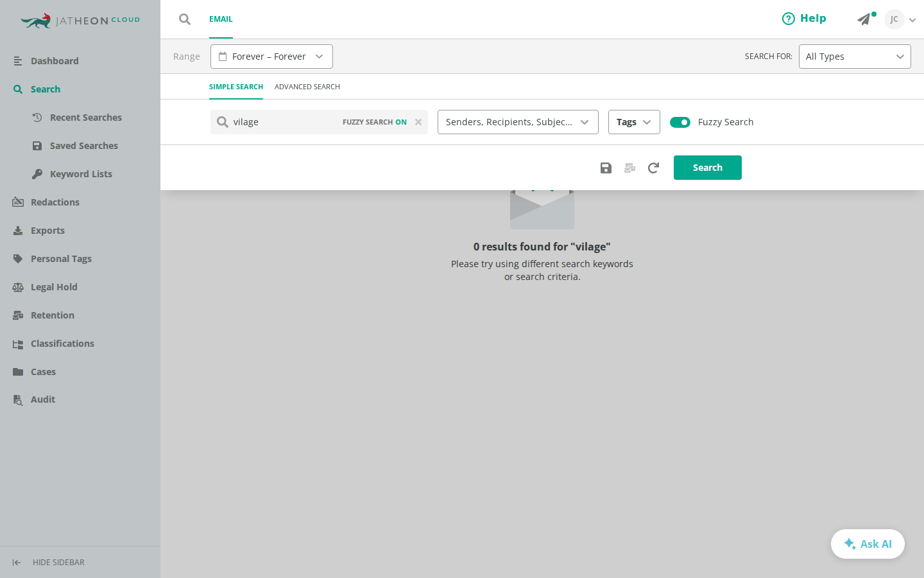Click the reset search circular arrow icon
This screenshot has height=578, width=924.
click(653, 168)
